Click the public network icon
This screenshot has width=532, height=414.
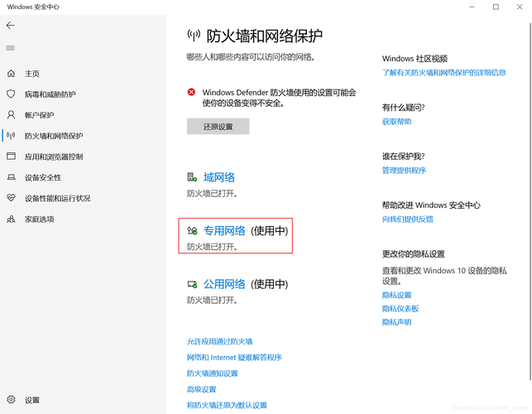pyautogui.click(x=193, y=284)
